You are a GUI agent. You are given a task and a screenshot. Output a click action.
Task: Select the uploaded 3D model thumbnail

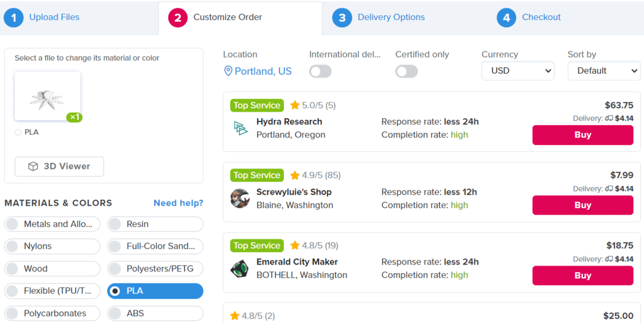[x=48, y=97]
